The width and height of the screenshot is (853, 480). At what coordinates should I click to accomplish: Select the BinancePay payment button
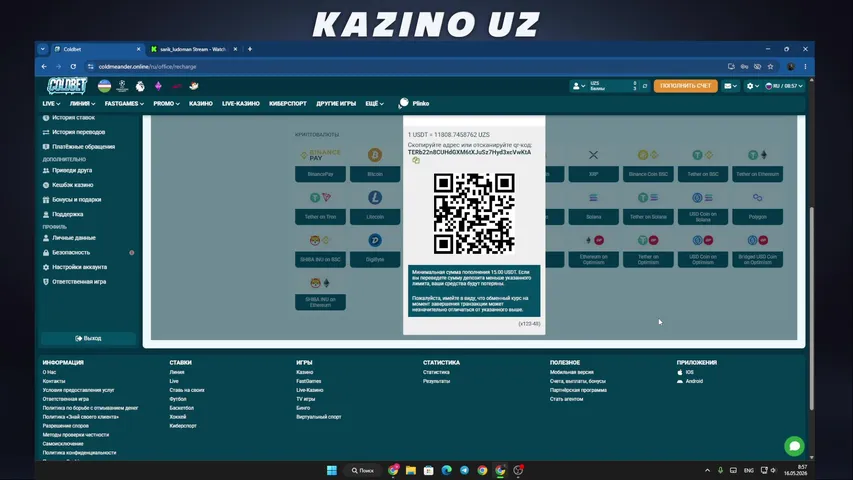point(320,174)
